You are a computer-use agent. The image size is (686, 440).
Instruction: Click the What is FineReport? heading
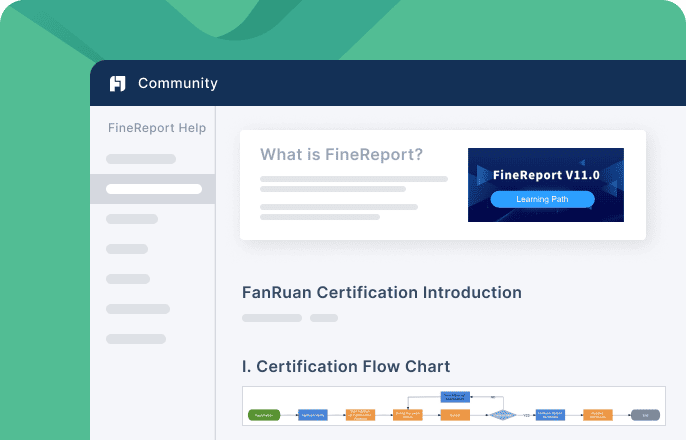click(341, 155)
